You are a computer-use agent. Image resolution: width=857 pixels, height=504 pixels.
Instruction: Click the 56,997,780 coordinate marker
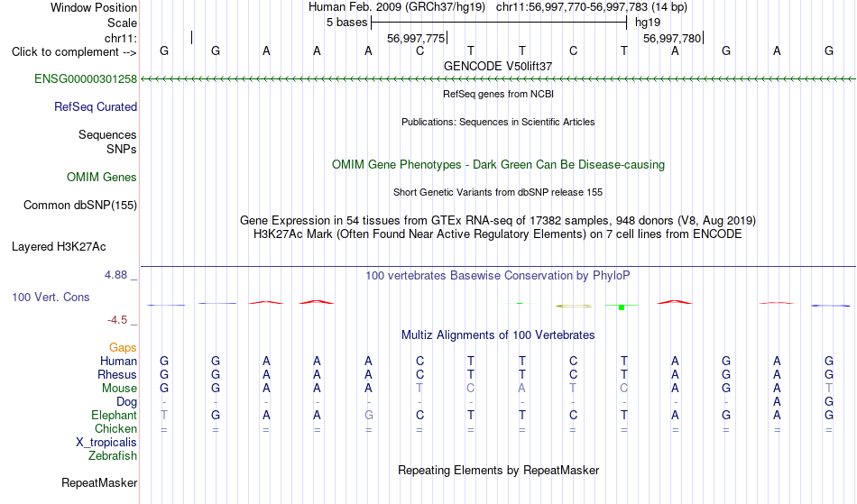point(672,38)
